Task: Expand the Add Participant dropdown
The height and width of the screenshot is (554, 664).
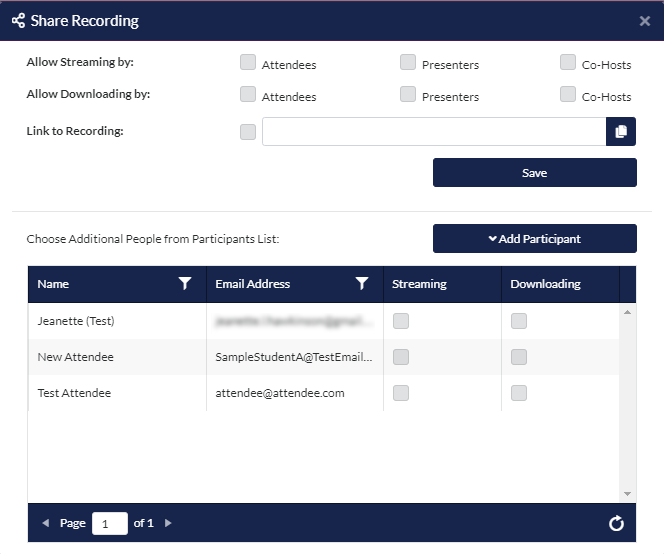Action: (x=534, y=239)
